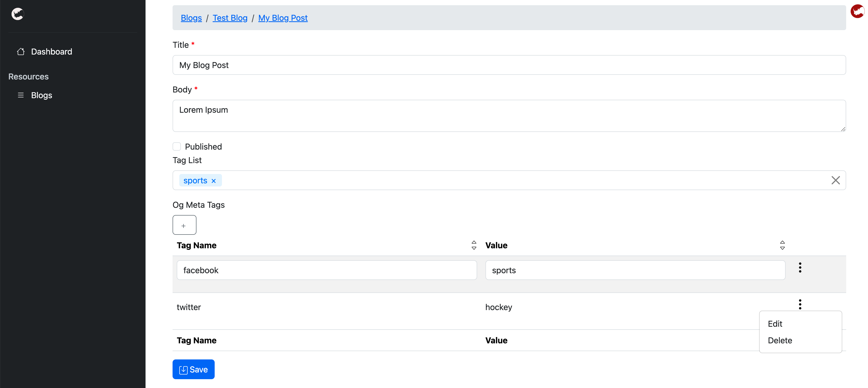The height and width of the screenshot is (388, 868).
Task: Click into the Body text area
Action: point(509,116)
